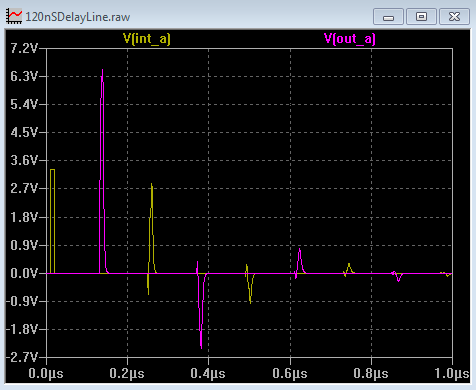Image resolution: width=476 pixels, height=390 pixels.
Task: Click the 120nSDelayLine.raw title text
Action: [x=78, y=17]
